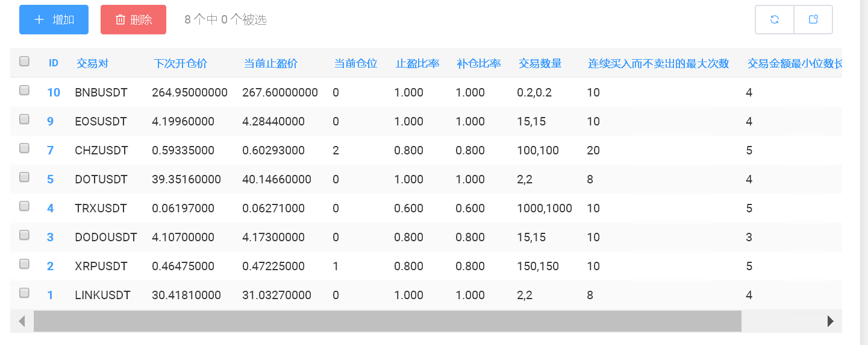Click the red 删除 delete button
Image resolution: width=868 pixels, height=345 pixels.
coord(133,19)
